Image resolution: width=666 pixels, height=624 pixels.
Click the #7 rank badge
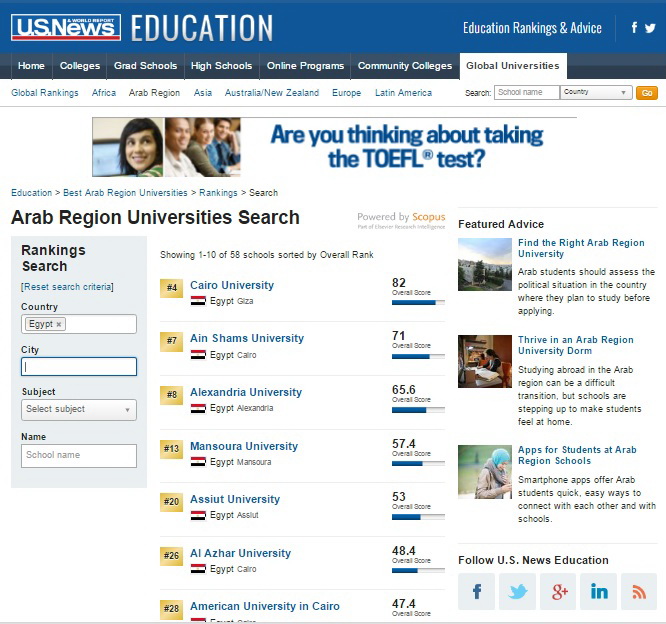[172, 342]
